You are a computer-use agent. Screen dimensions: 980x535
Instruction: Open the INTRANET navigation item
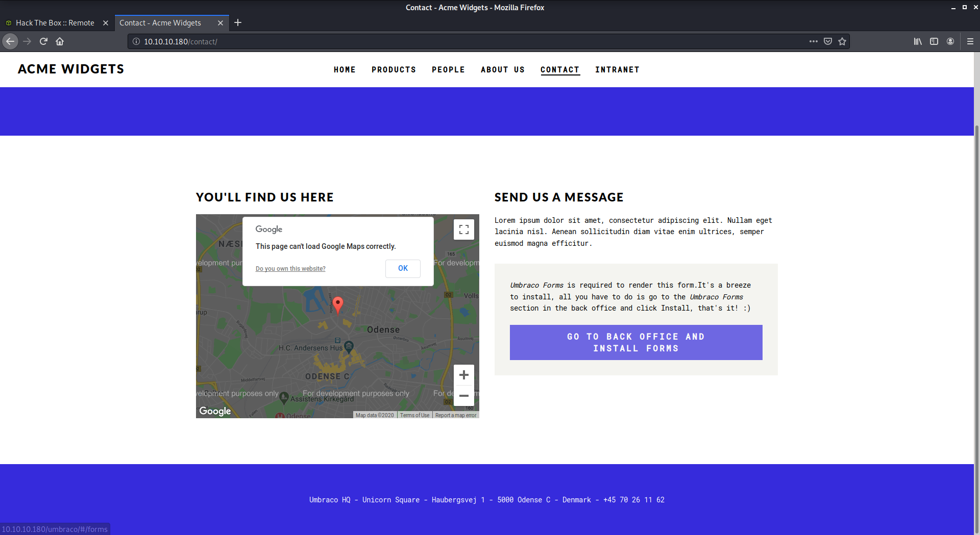click(x=618, y=70)
